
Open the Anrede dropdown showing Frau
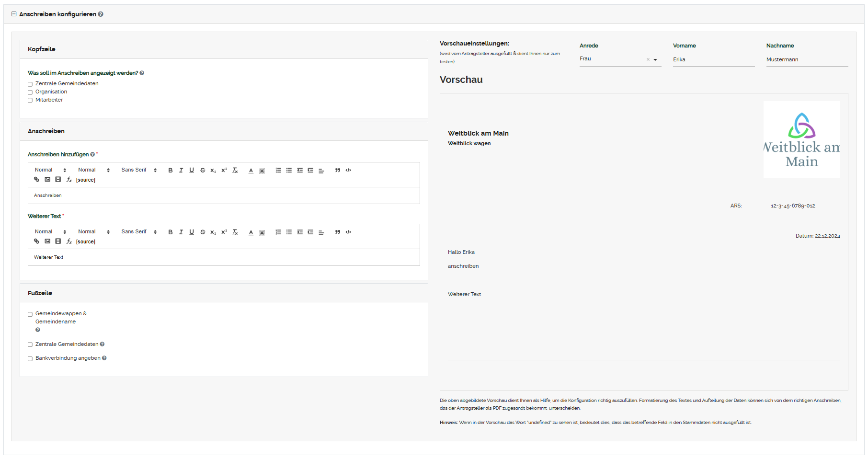(x=655, y=60)
